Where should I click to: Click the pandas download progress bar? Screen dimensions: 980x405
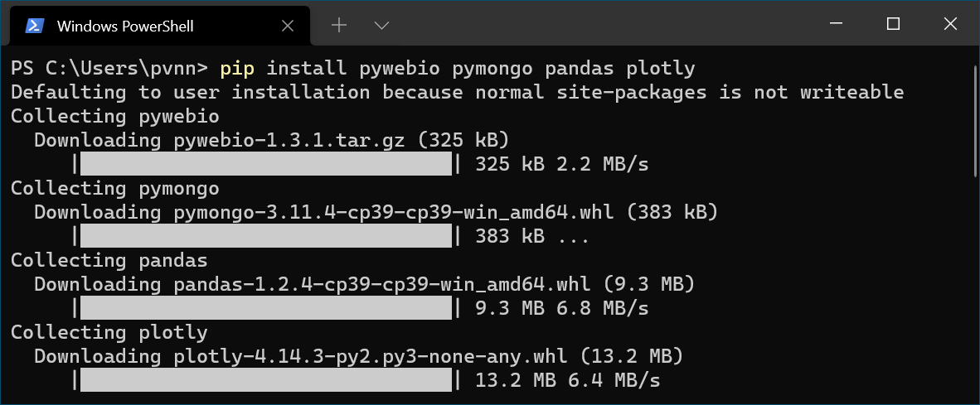(x=265, y=308)
